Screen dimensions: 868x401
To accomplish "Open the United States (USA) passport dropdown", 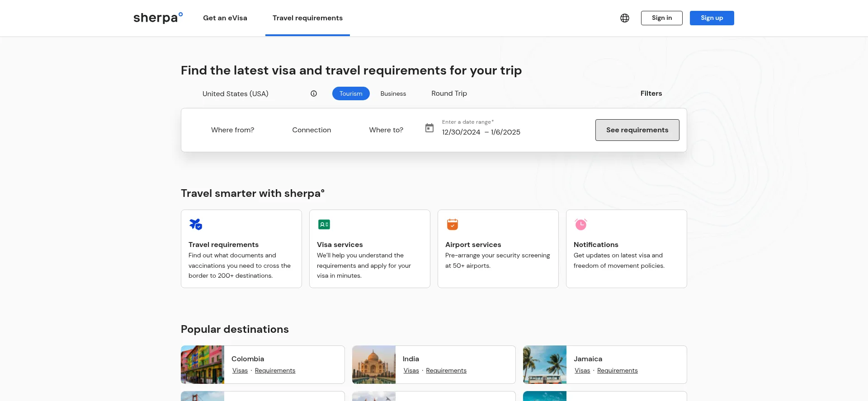I will click(x=236, y=93).
